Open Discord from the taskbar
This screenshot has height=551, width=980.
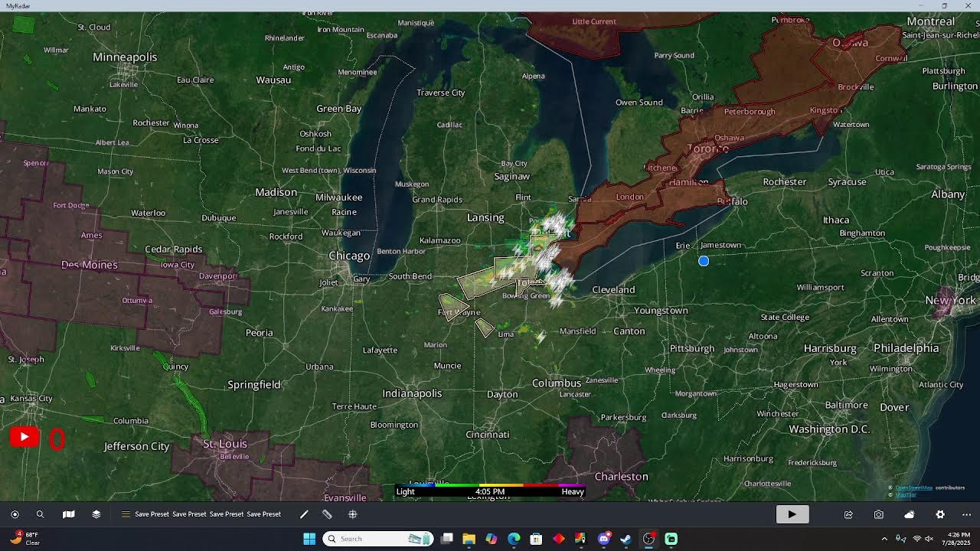(x=604, y=539)
